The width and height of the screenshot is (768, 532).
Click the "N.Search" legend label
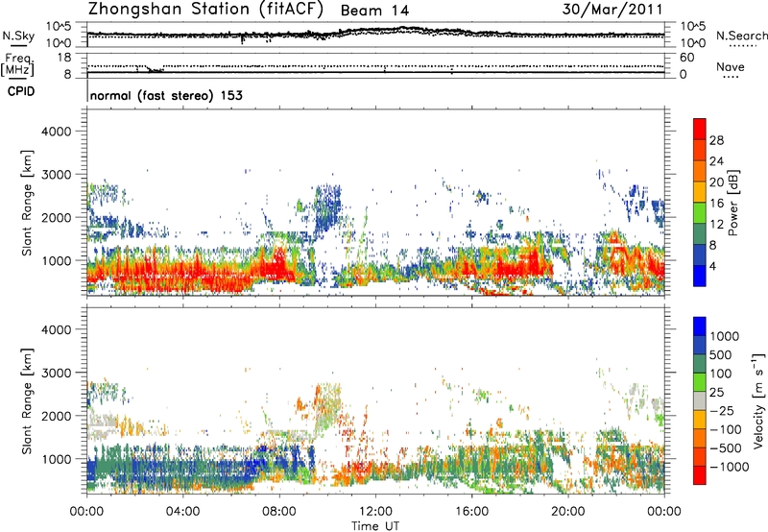(x=742, y=36)
